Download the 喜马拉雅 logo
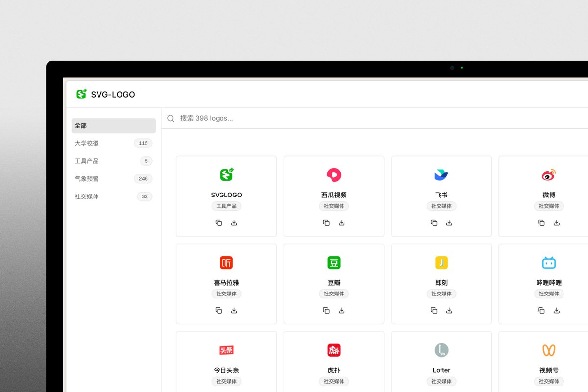 pos(234,311)
